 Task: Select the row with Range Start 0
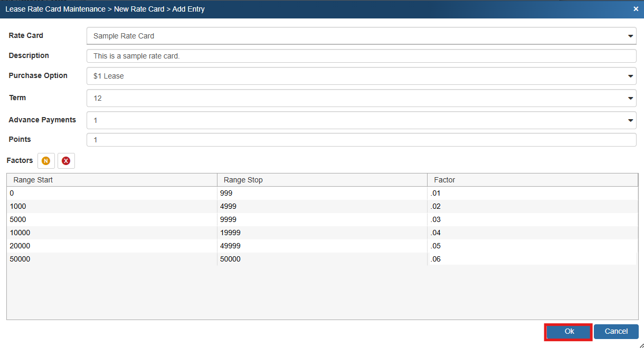pos(111,193)
